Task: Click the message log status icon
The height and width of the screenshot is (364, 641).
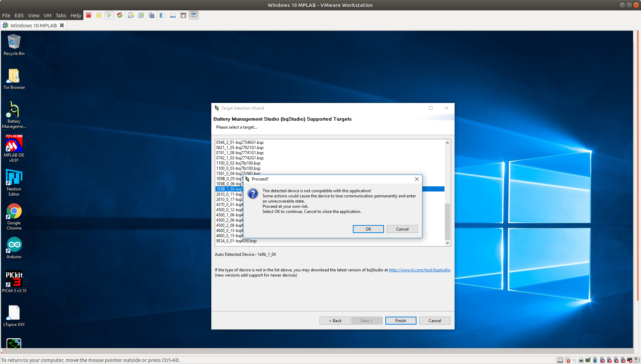Action: coord(637,360)
